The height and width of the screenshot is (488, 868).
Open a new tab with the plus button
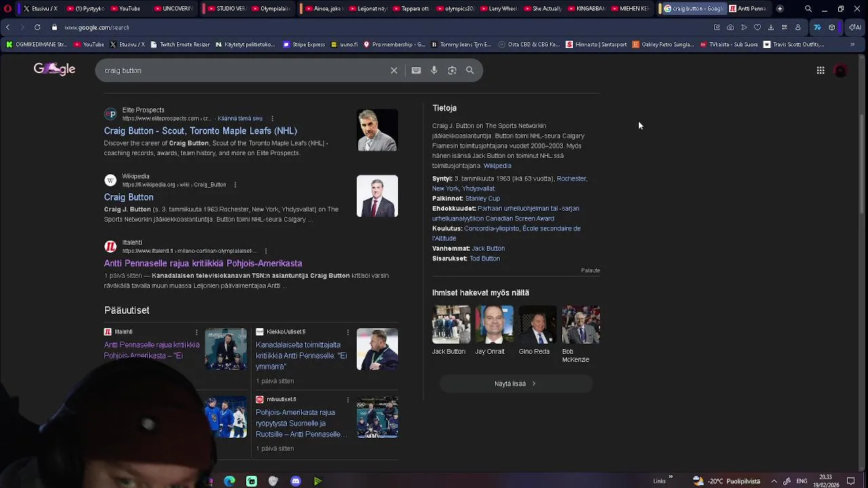780,9
